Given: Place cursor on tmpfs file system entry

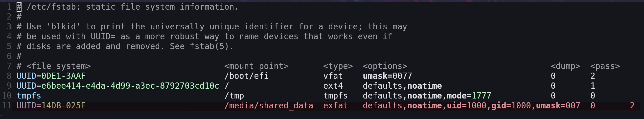Looking at the screenshot, I should (29, 96).
